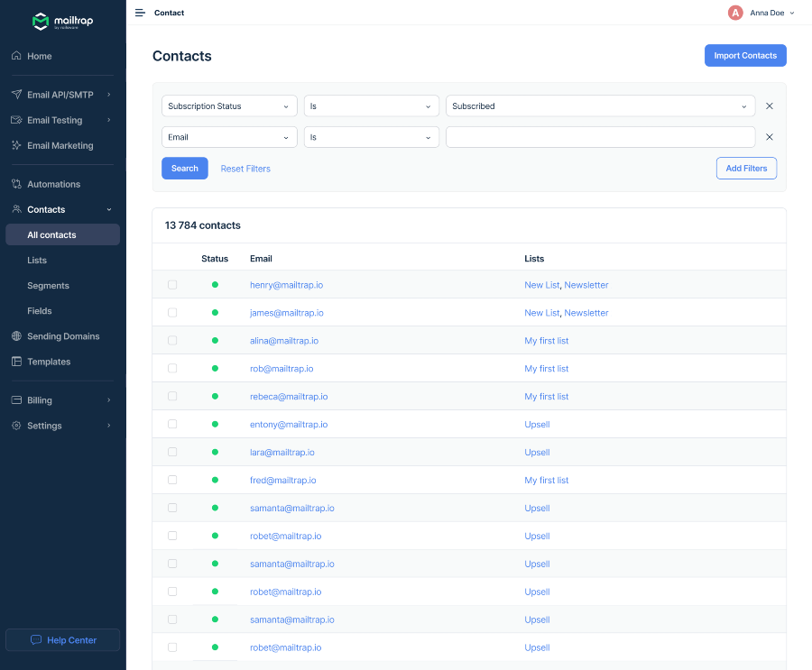
Task: Click the Templates layout icon
Action: click(x=16, y=362)
